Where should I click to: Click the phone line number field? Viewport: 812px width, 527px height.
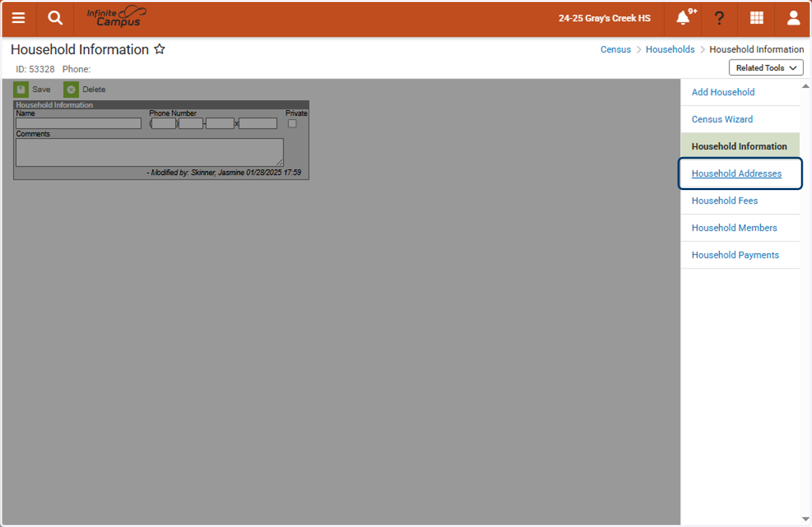[220, 124]
